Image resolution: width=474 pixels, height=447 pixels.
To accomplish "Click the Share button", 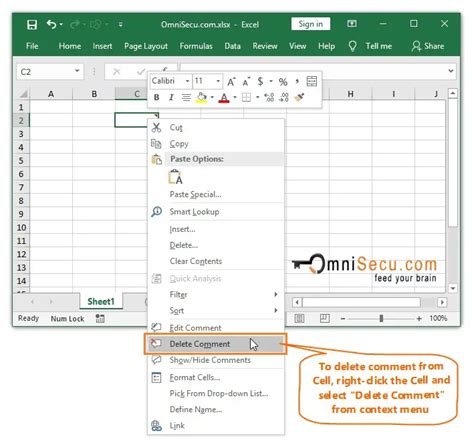I will (428, 46).
